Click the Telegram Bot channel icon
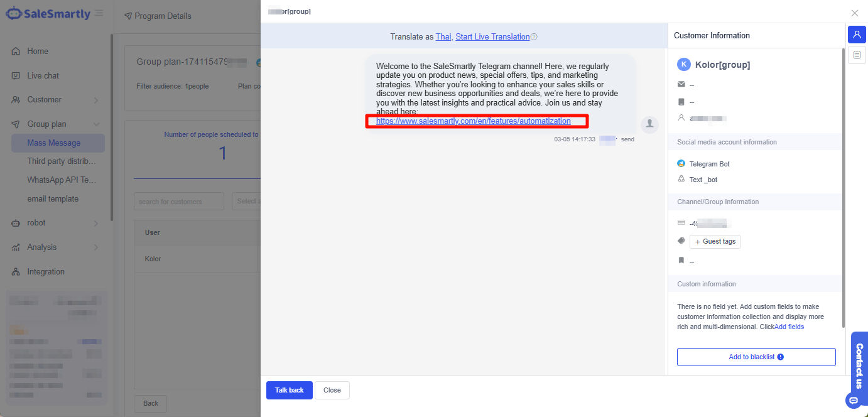This screenshot has height=417, width=868. point(681,163)
